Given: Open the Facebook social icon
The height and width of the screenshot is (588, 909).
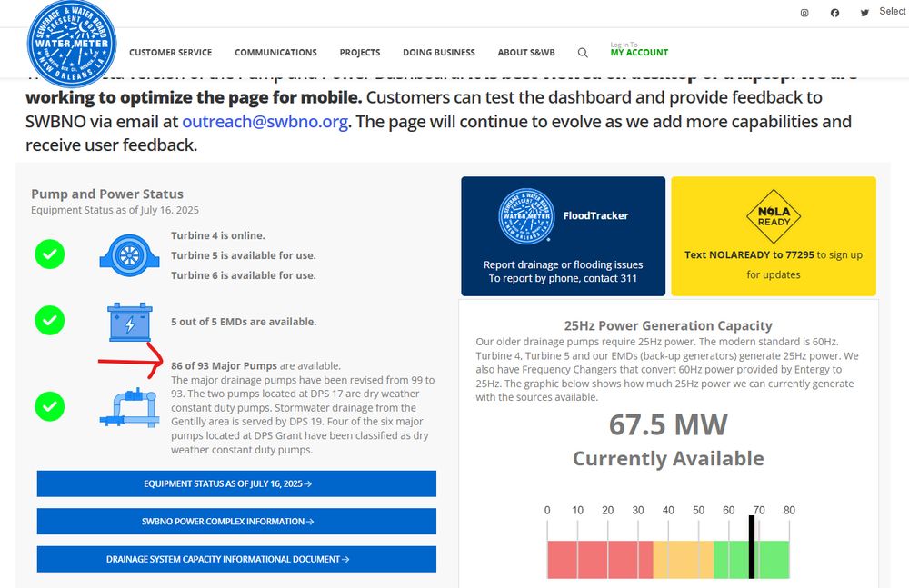Looking at the screenshot, I should pyautogui.click(x=834, y=13).
